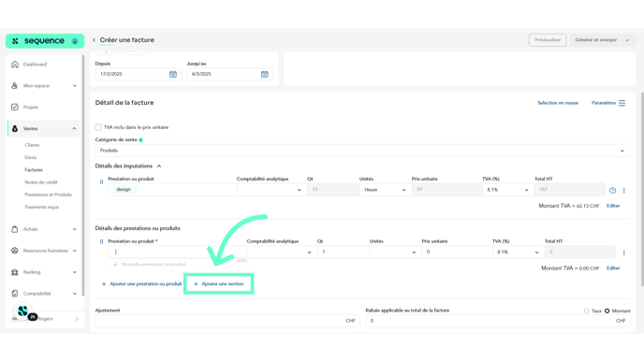Select the Taux radio option
Viewport: 644px width, 362px height.
pyautogui.click(x=587, y=311)
